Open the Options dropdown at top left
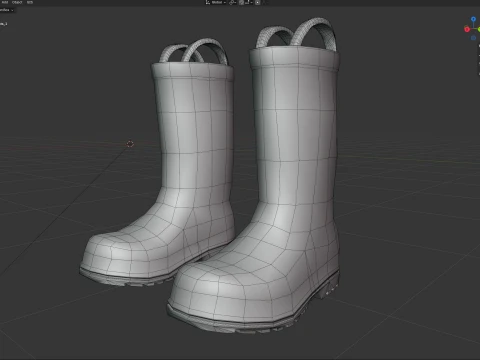Viewport: 480px width, 360px height. pos(7,10)
